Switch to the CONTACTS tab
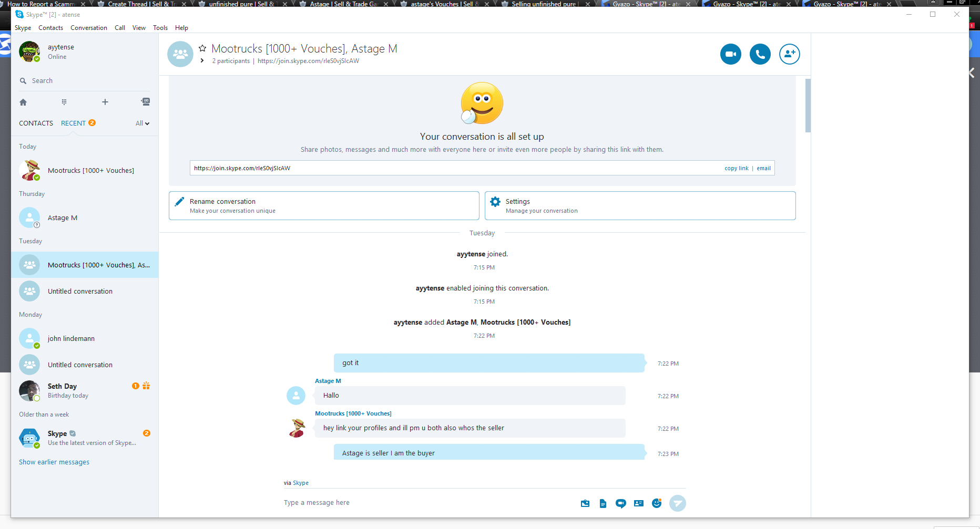Image resolution: width=980 pixels, height=529 pixels. pyautogui.click(x=36, y=123)
